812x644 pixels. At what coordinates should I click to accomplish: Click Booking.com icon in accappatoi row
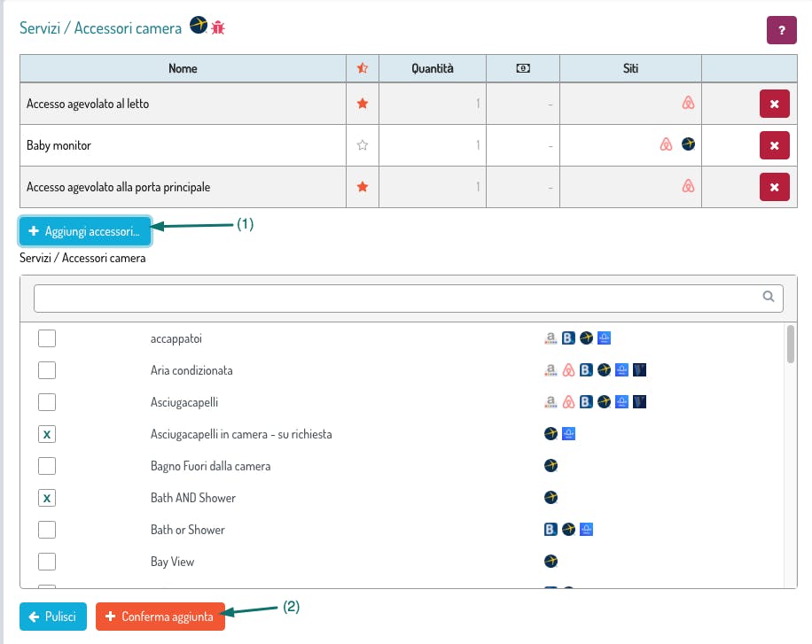(568, 338)
